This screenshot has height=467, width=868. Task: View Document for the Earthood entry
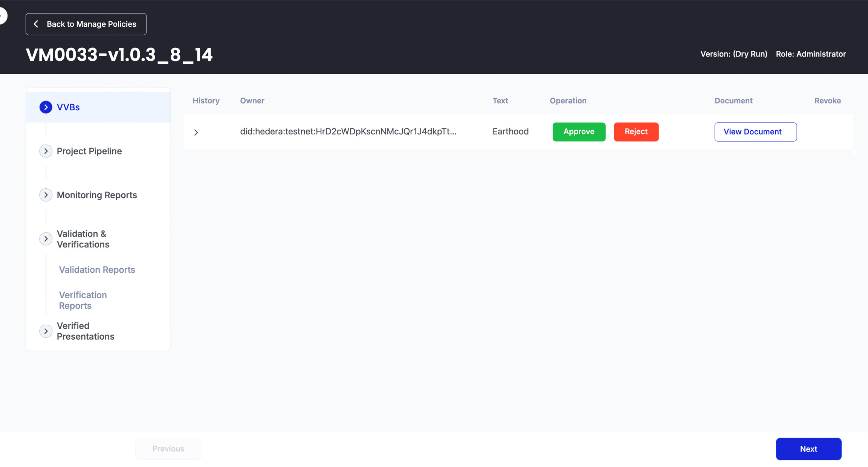[755, 132]
